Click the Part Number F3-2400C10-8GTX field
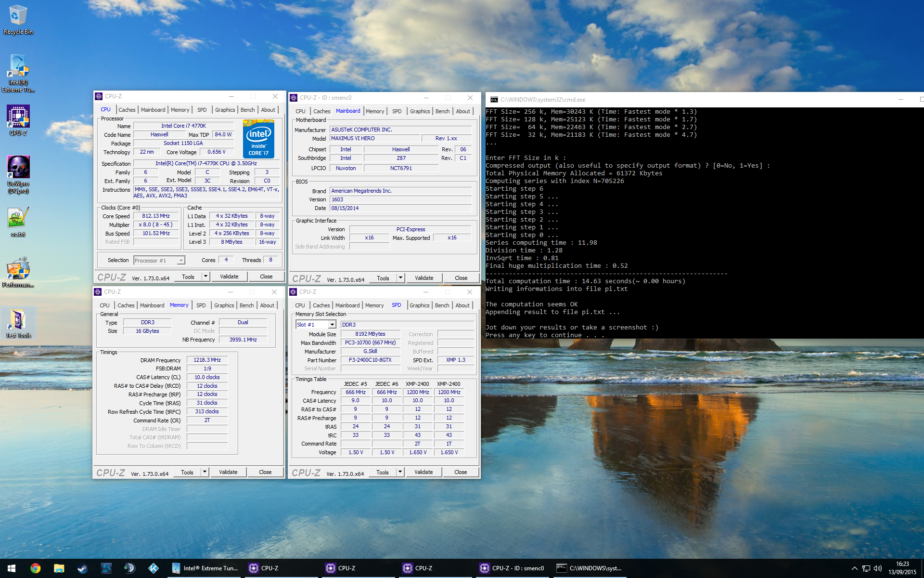 (x=370, y=360)
